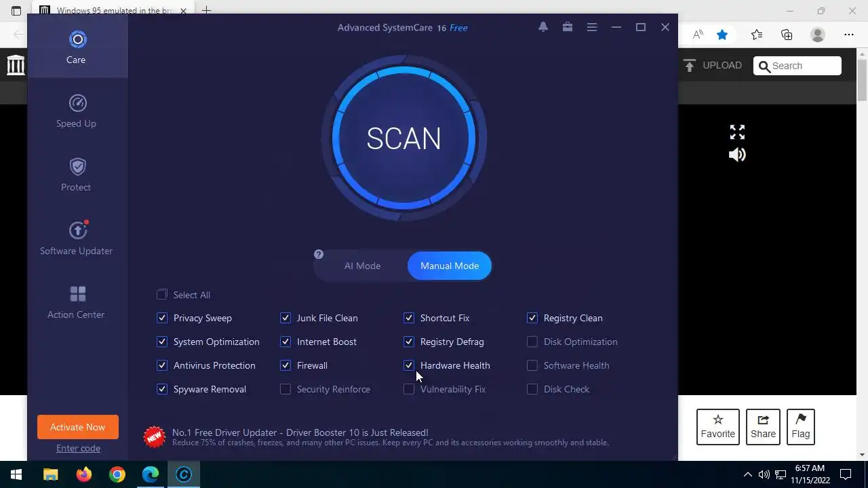The width and height of the screenshot is (868, 488).
Task: Uncheck Firewall option
Action: click(285, 365)
